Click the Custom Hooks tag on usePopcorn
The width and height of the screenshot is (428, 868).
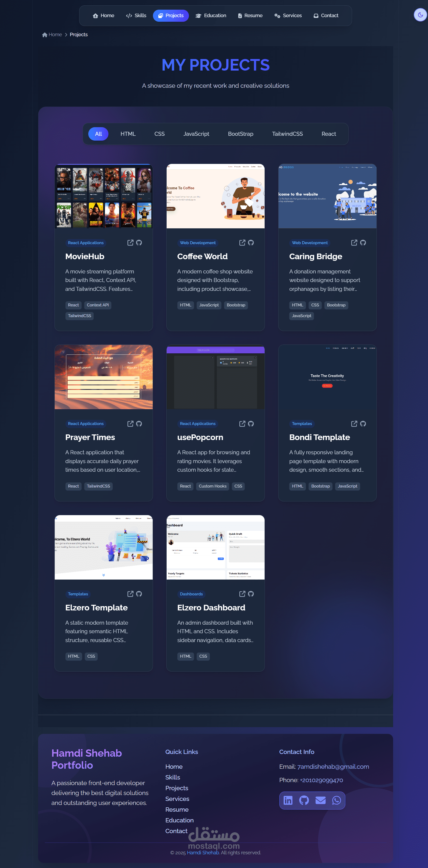(x=213, y=486)
